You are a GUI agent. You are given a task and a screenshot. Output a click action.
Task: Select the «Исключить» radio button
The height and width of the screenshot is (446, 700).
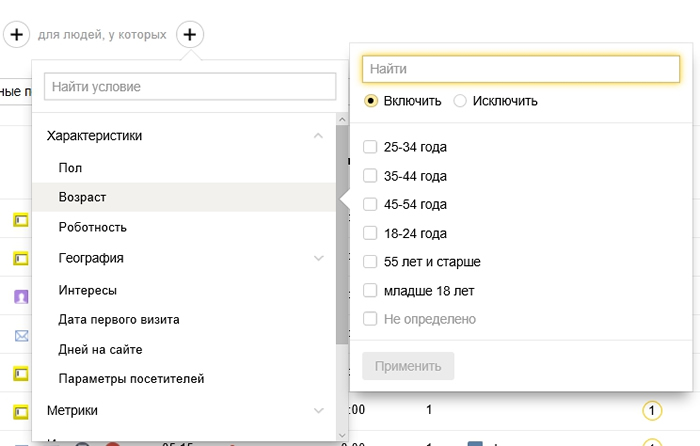461,101
